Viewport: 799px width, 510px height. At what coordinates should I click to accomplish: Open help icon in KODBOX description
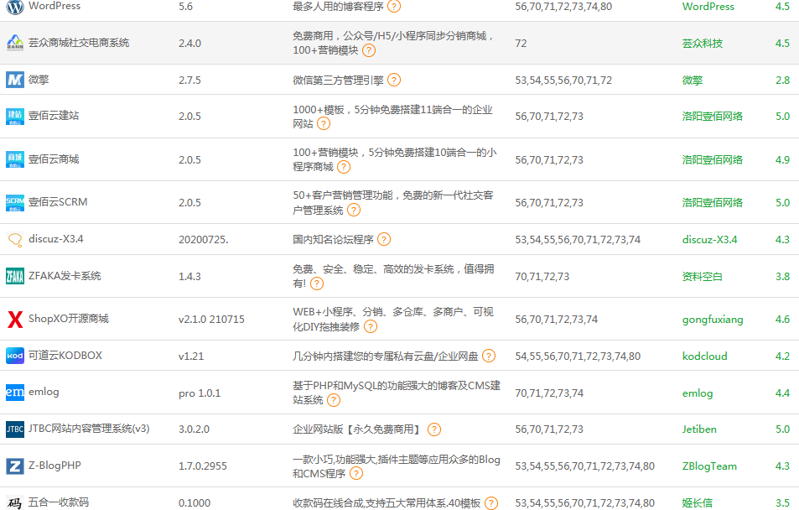[x=489, y=356]
